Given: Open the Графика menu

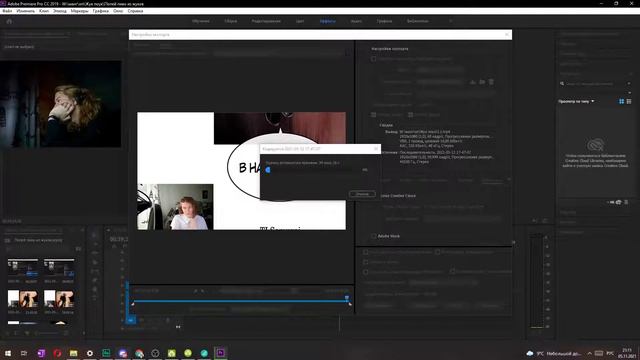Looking at the screenshot, I should [100, 11].
